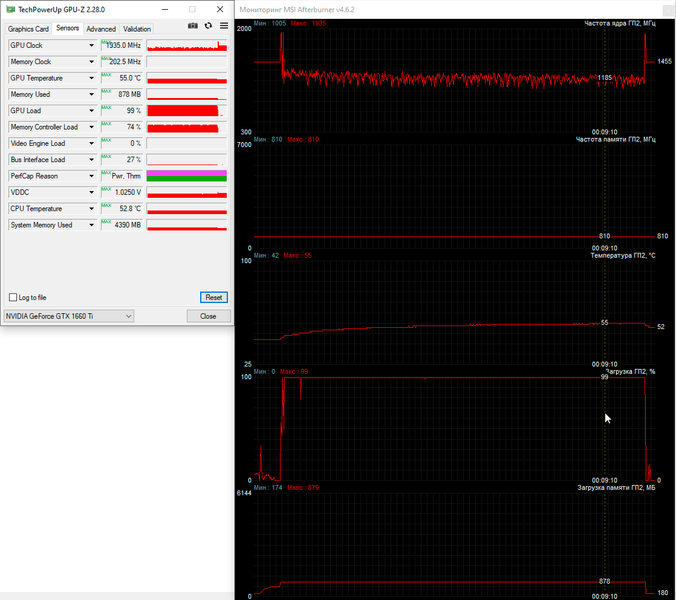Click the GPU-Z refresh icon
The width and height of the screenshot is (676, 600).
(208, 26)
